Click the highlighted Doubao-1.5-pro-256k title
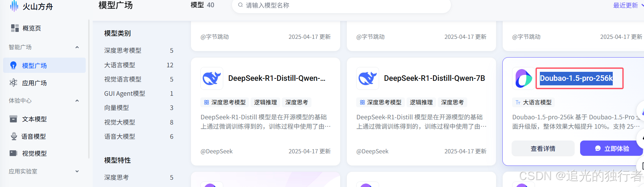 (576, 78)
